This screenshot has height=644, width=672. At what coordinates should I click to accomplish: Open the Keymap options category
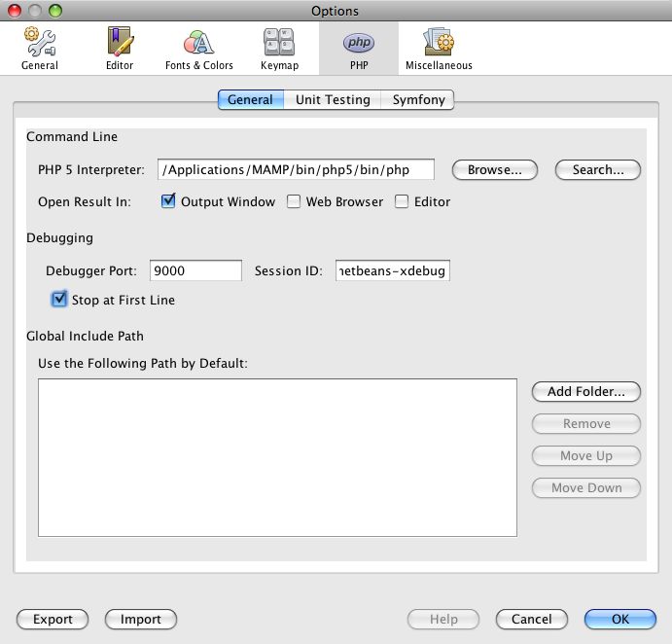point(279,49)
